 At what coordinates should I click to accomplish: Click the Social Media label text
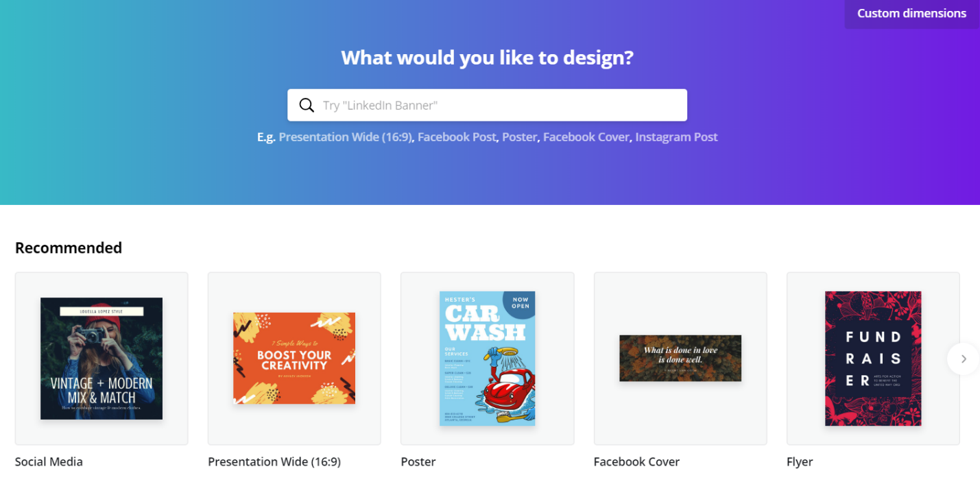pos(49,461)
